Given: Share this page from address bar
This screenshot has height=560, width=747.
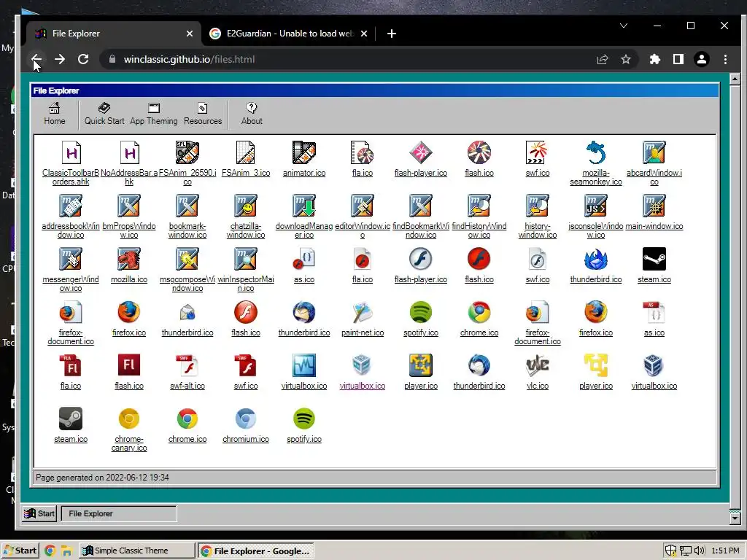Looking at the screenshot, I should 602,60.
